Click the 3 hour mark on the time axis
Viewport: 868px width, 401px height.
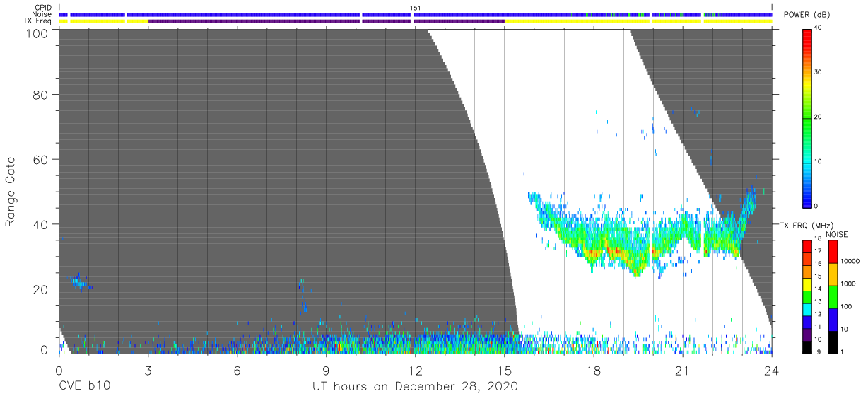pos(148,370)
